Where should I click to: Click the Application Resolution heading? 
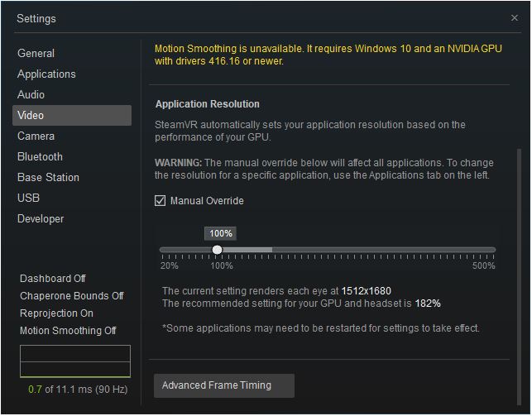click(208, 103)
